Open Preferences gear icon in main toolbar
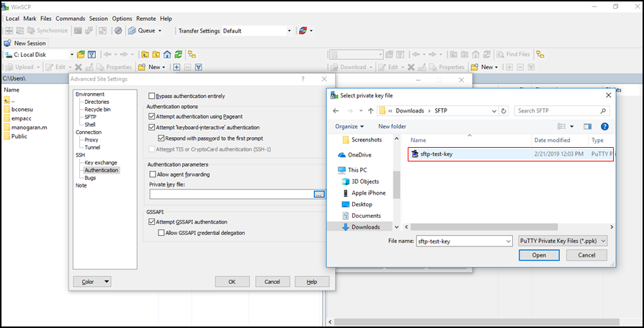This screenshot has height=328, width=644. [118, 30]
